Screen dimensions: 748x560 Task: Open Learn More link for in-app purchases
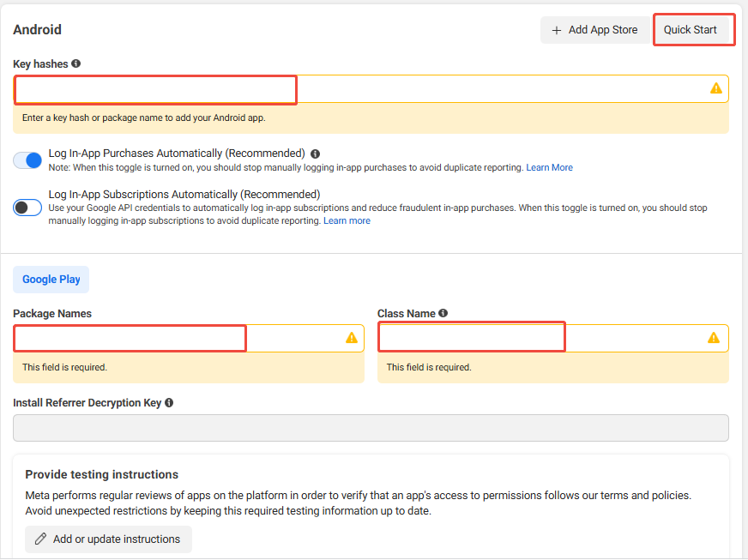(x=549, y=168)
